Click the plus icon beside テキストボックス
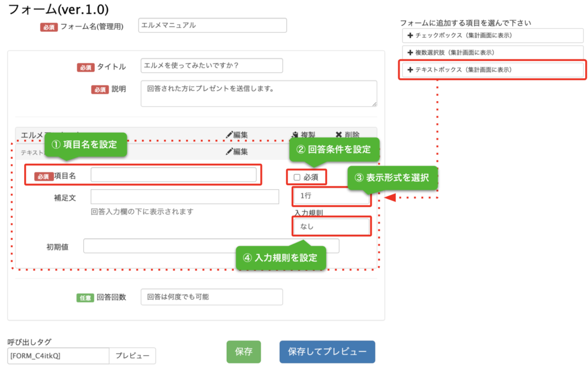This screenshot has width=588, height=368. click(x=410, y=70)
